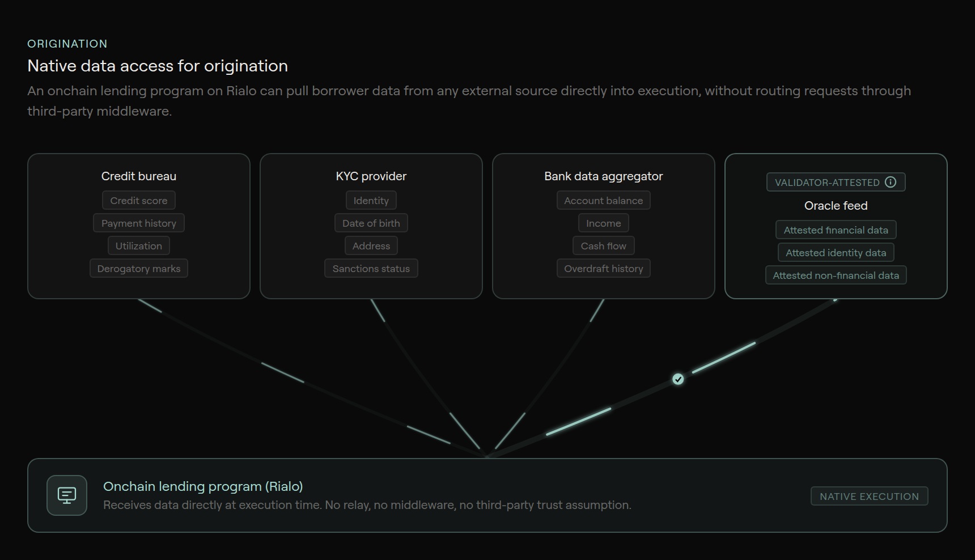Click the Account balance tag
This screenshot has width=975, height=560.
coord(604,201)
